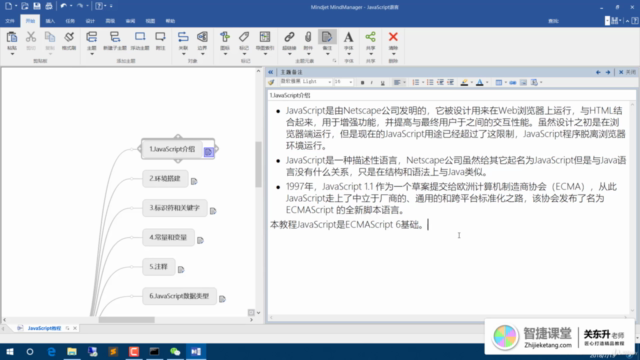
Task: Click the Undo arrow icon
Action: coord(63,6)
